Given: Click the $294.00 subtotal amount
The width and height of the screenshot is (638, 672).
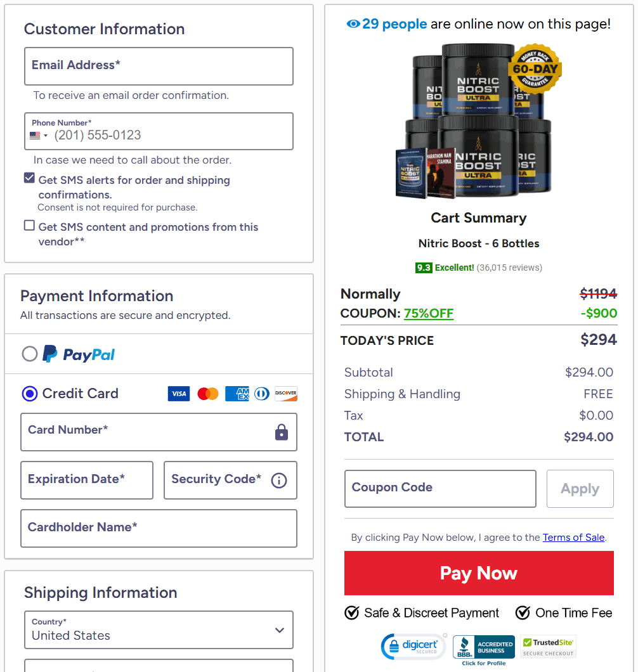Looking at the screenshot, I should (589, 372).
